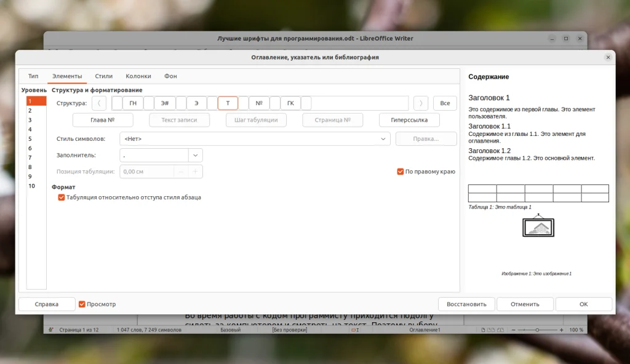Open the Заполнитель fill character dropdown
Image resolution: width=630 pixels, height=364 pixels.
(194, 155)
